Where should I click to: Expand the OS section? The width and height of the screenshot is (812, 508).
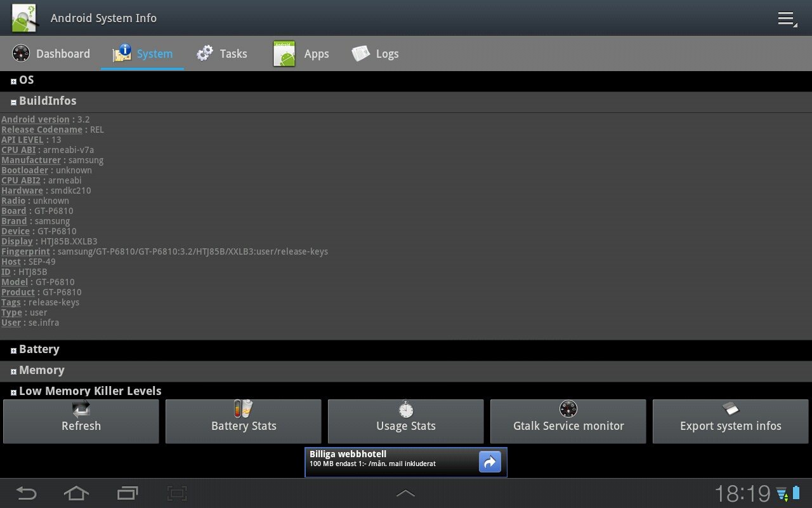(406, 81)
